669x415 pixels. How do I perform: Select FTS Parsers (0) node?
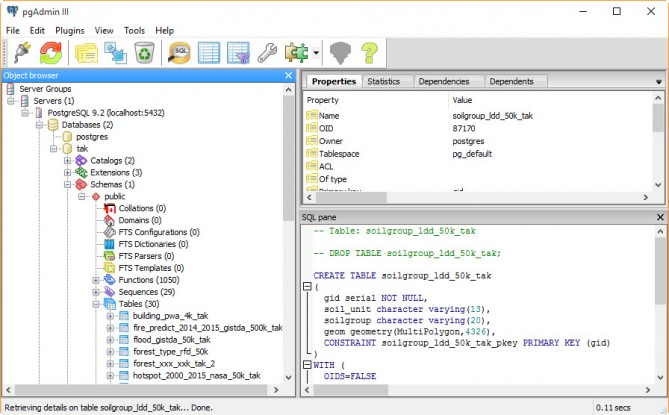(x=146, y=256)
